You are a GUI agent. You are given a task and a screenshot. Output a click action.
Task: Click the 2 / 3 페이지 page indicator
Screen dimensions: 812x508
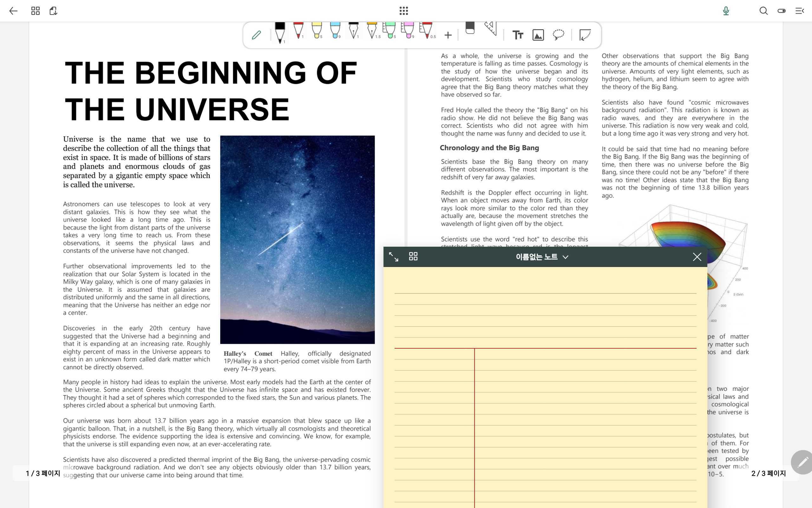point(768,473)
